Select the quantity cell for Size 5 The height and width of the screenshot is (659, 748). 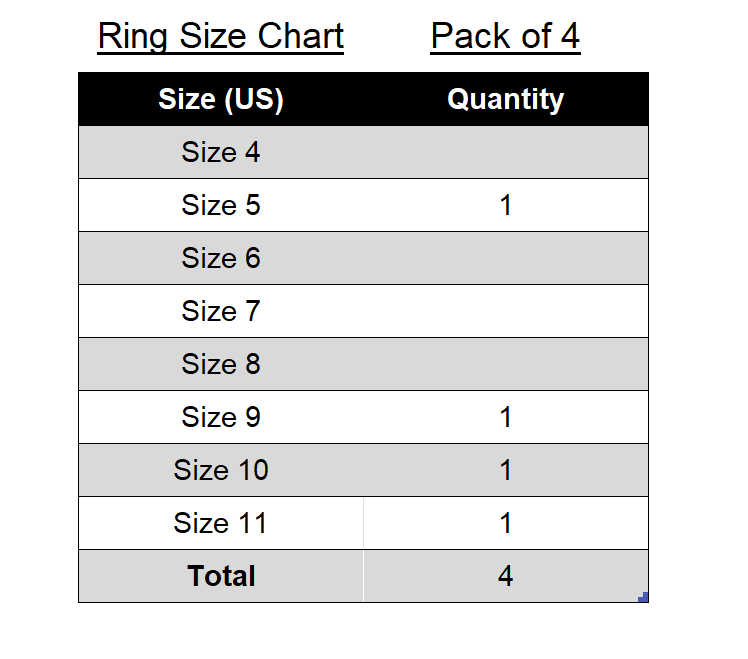click(505, 205)
